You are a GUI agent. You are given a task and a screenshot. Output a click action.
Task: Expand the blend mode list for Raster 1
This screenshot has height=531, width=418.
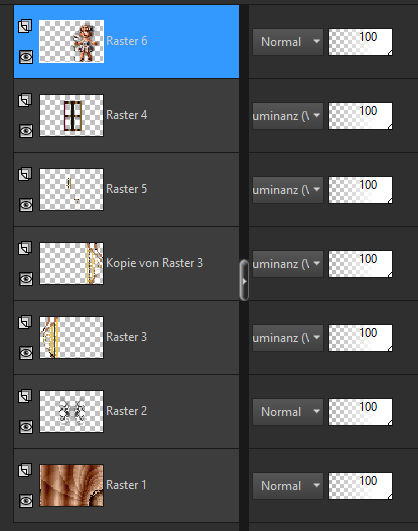pos(288,486)
